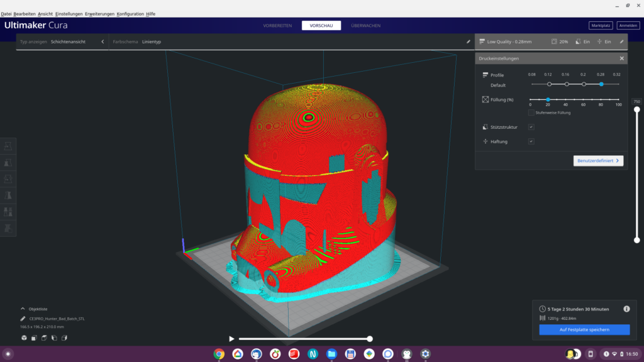The image size is (644, 362).
Task: Switch to top view icon
Action: [44, 337]
